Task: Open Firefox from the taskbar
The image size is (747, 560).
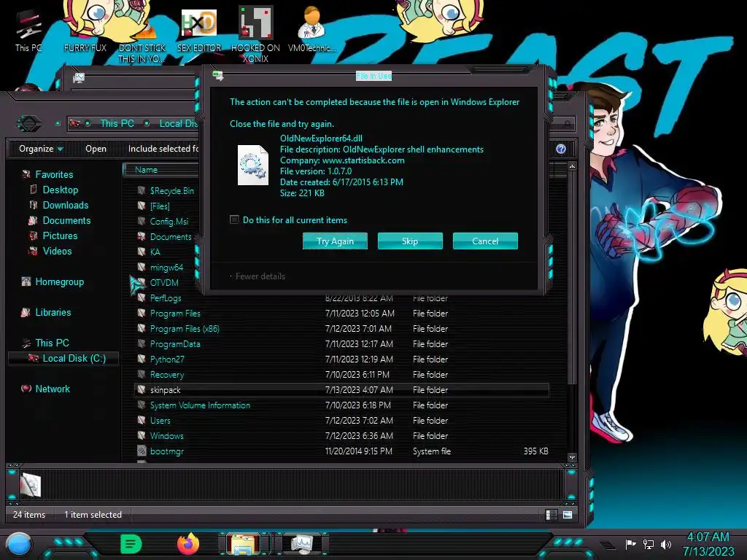Action: (188, 544)
